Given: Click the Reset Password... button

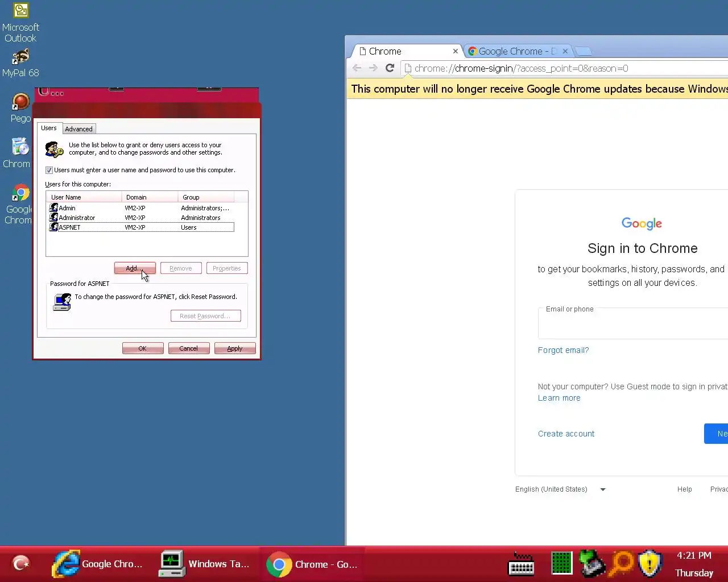Looking at the screenshot, I should pos(205,316).
